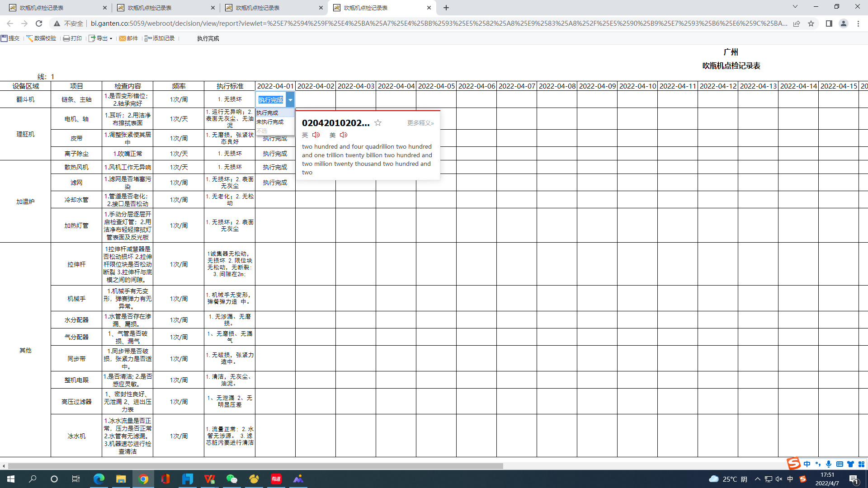868x488 pixels.
Task: Open the 导出 export dropdown
Action: 101,38
